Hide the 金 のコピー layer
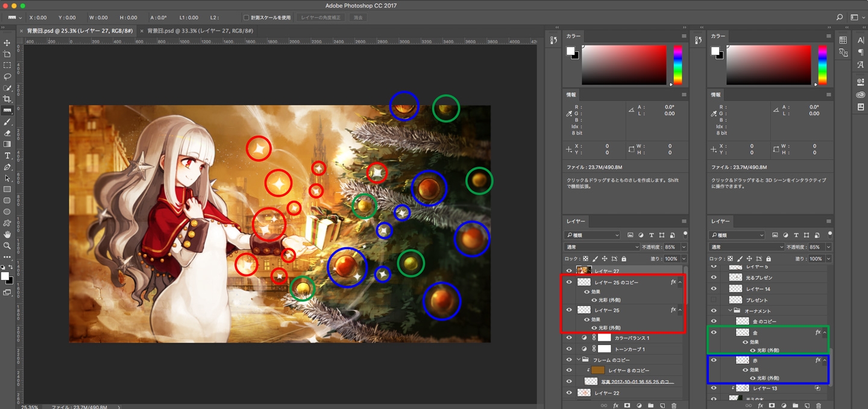Viewport: 868px width, 409px height. pos(714,322)
